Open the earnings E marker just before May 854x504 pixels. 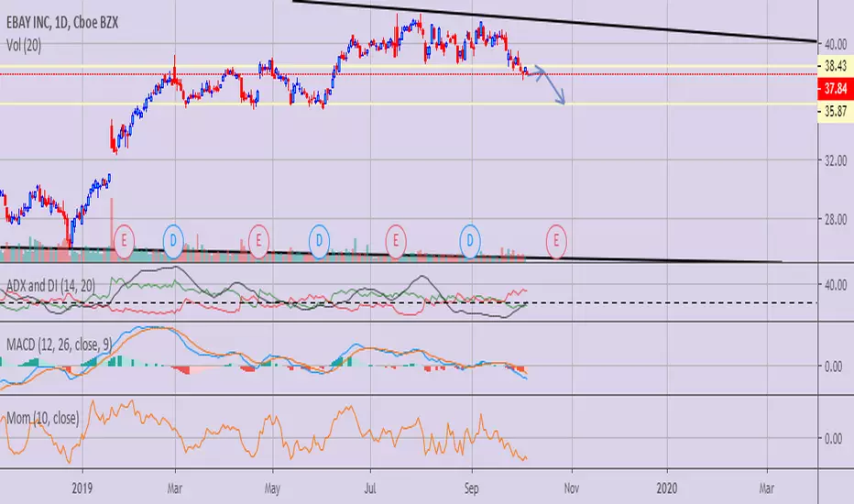[258, 240]
